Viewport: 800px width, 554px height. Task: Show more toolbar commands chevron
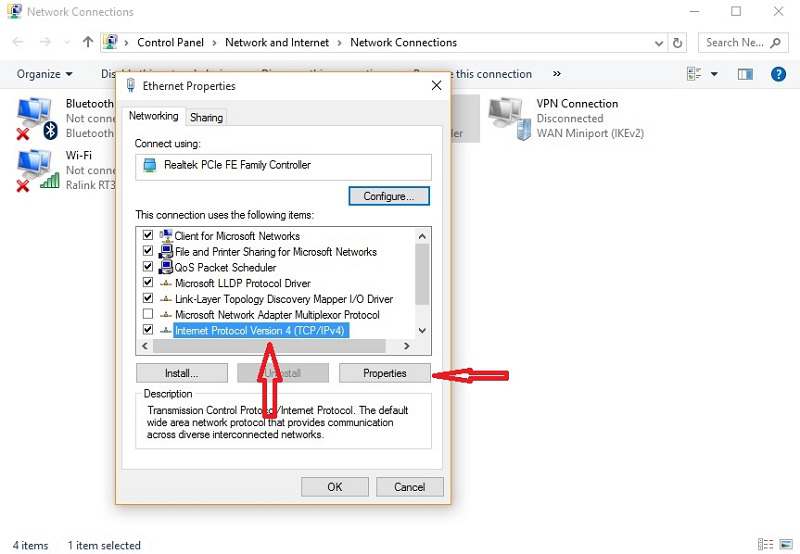pos(557,74)
